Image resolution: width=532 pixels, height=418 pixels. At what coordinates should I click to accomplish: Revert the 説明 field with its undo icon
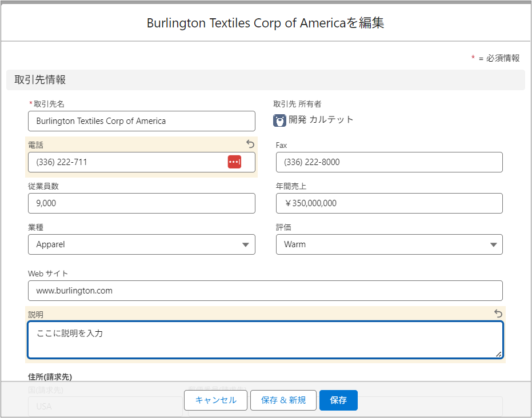498,313
